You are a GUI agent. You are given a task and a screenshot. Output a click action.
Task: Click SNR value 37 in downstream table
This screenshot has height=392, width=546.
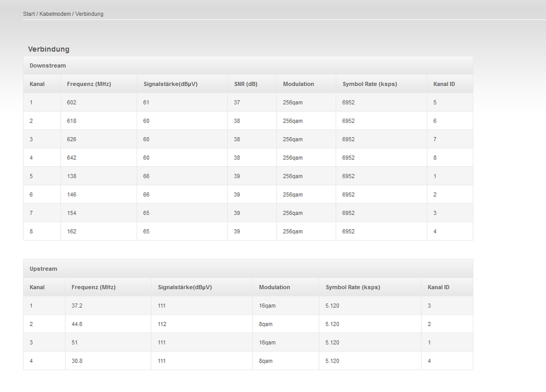click(237, 102)
